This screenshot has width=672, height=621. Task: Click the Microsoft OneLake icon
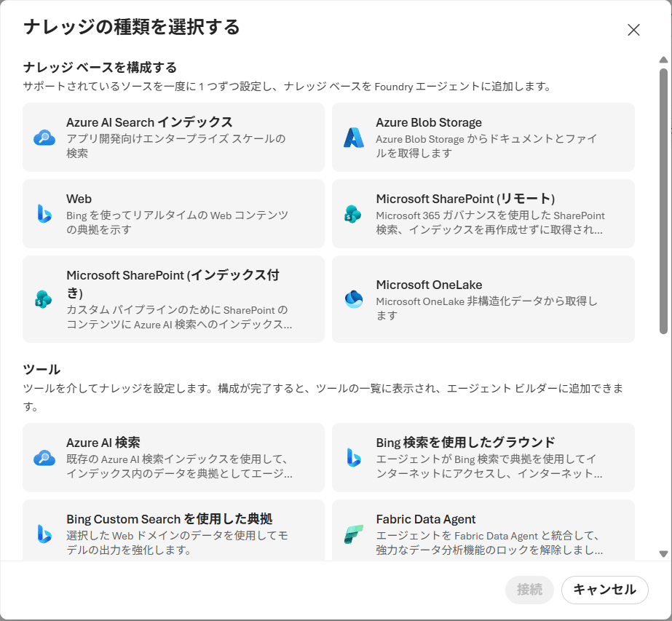[354, 299]
